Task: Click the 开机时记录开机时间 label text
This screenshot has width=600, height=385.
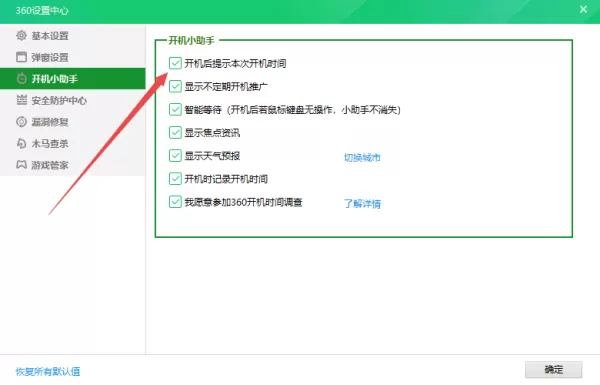Action: (x=226, y=179)
